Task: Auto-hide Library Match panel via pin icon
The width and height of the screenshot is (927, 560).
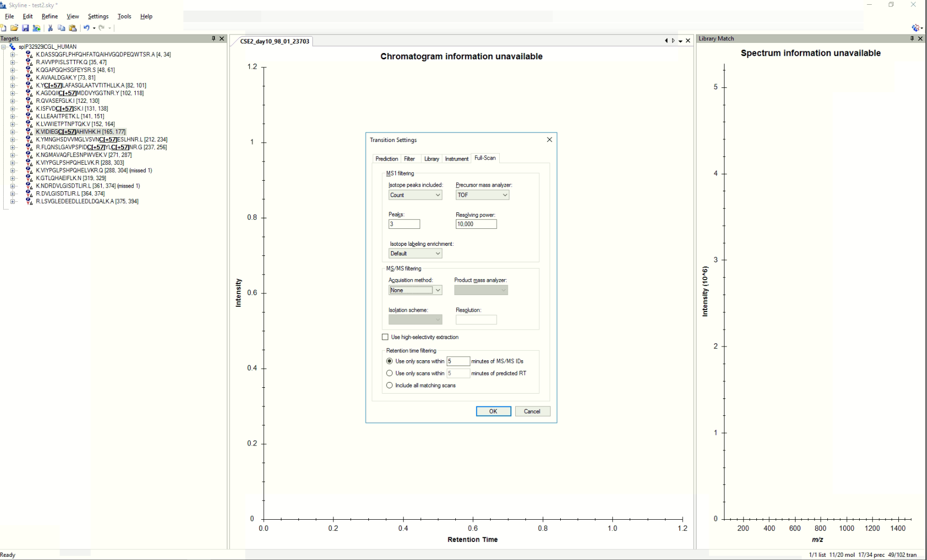Action: pos(912,39)
